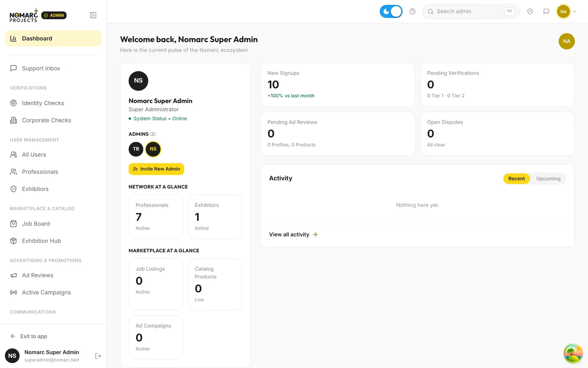The image size is (588, 368).
Task: Click Invite New Admin button
Action: (156, 169)
